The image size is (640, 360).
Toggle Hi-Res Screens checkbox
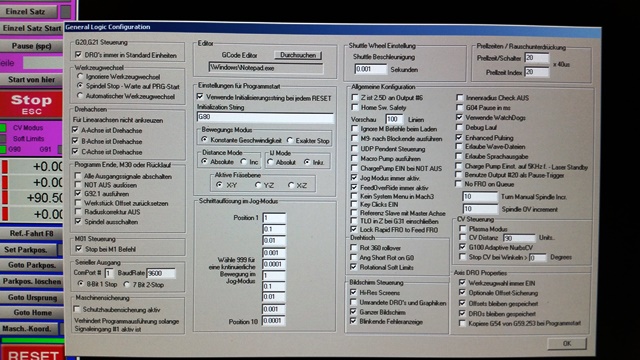pyautogui.click(x=353, y=292)
